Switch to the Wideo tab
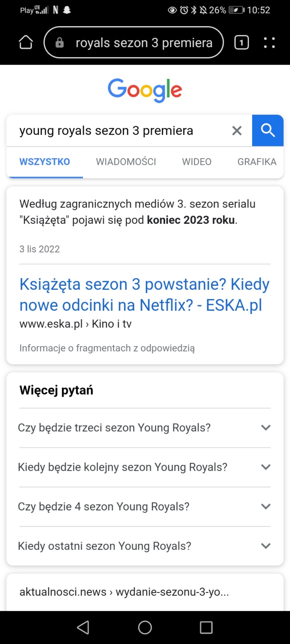The width and height of the screenshot is (290, 644). (197, 162)
